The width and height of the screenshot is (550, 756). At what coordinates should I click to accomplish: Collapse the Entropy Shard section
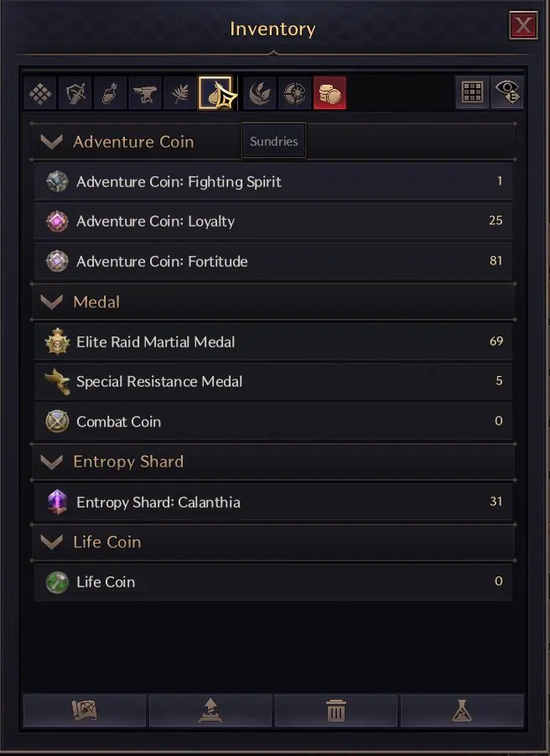tap(52, 461)
